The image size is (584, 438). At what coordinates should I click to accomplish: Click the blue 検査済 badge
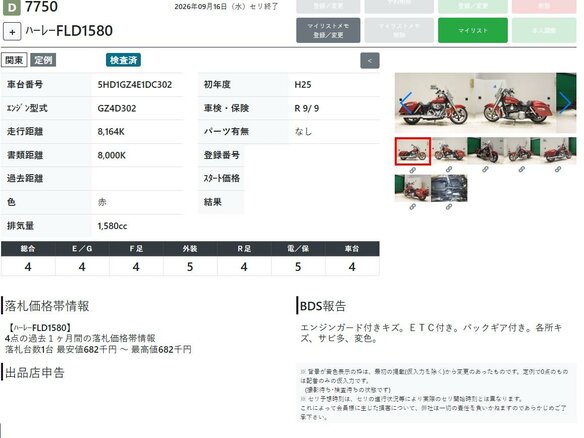123,60
